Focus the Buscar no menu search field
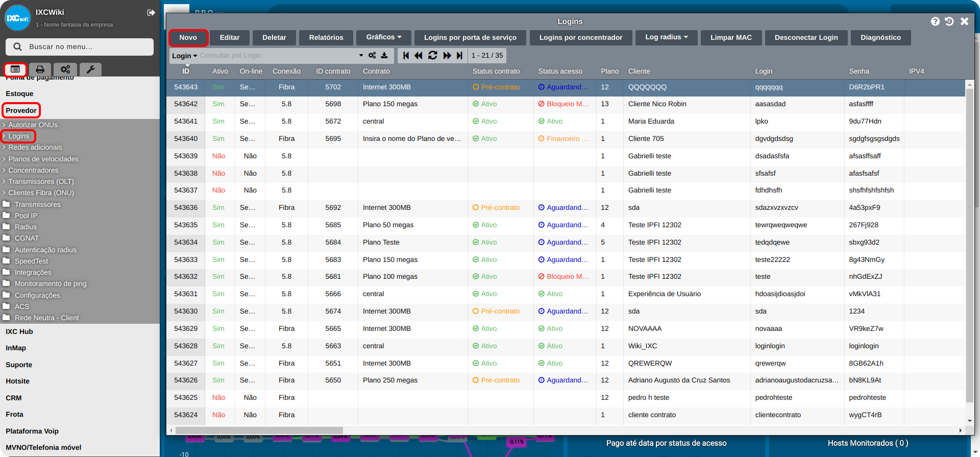The image size is (980, 457). pos(80,47)
